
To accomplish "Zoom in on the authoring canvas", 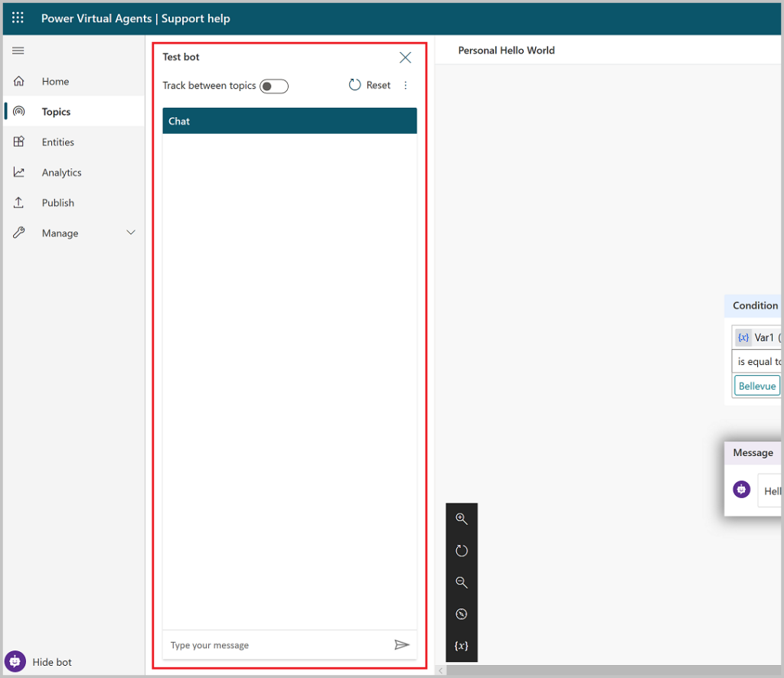I will click(462, 518).
